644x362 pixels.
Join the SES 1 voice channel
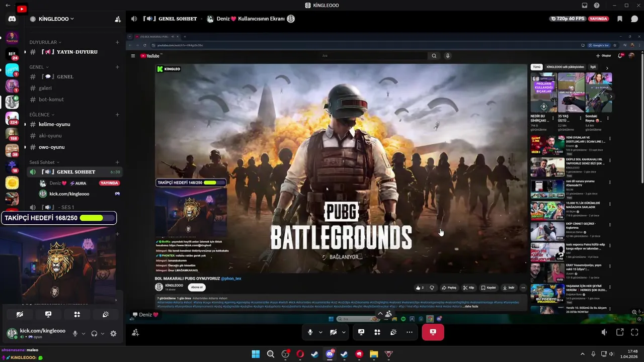pyautogui.click(x=74, y=207)
